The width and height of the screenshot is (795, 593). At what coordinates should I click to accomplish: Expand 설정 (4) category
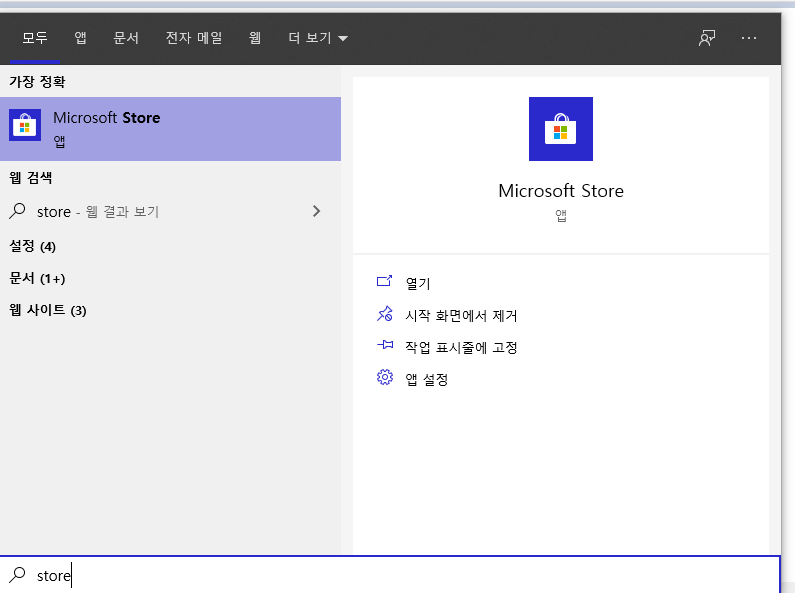tap(32, 246)
